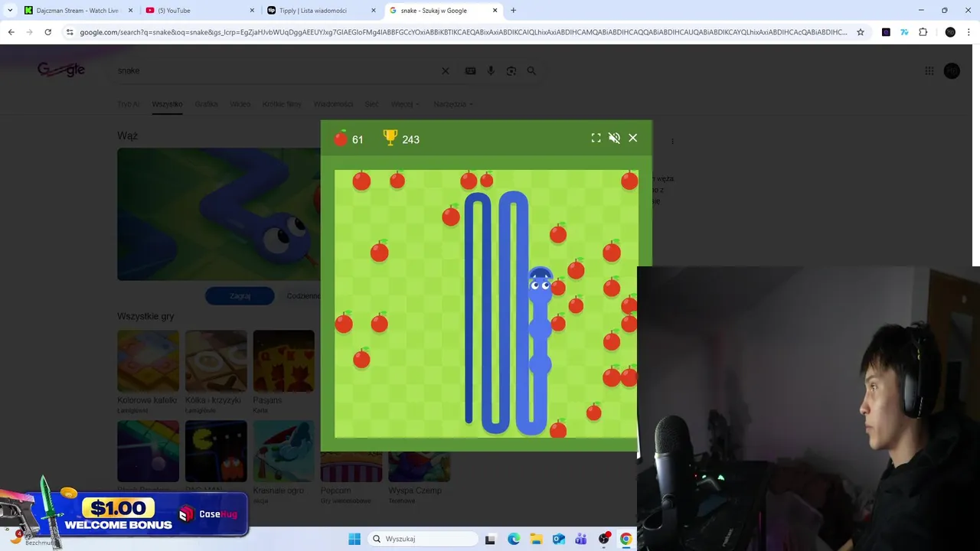This screenshot has height=551, width=980.
Task: Click the Google search box with snake
Action: click(276, 70)
